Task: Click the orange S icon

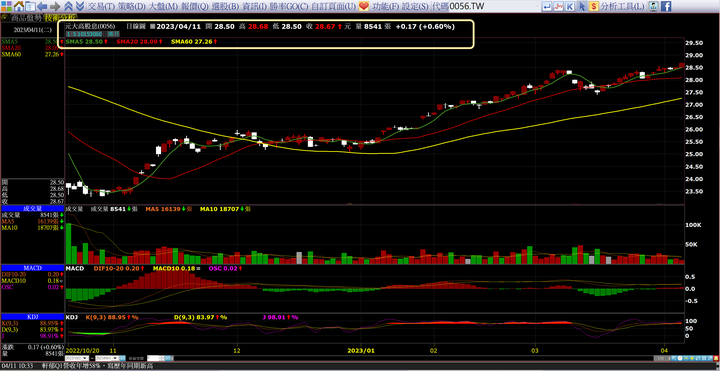Action: pyautogui.click(x=594, y=6)
